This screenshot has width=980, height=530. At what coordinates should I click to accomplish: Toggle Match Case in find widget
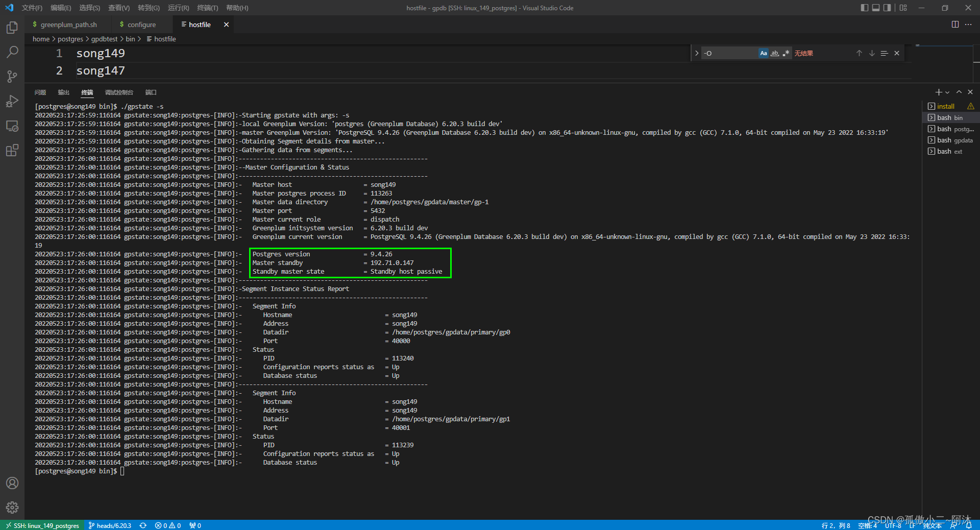[763, 53]
